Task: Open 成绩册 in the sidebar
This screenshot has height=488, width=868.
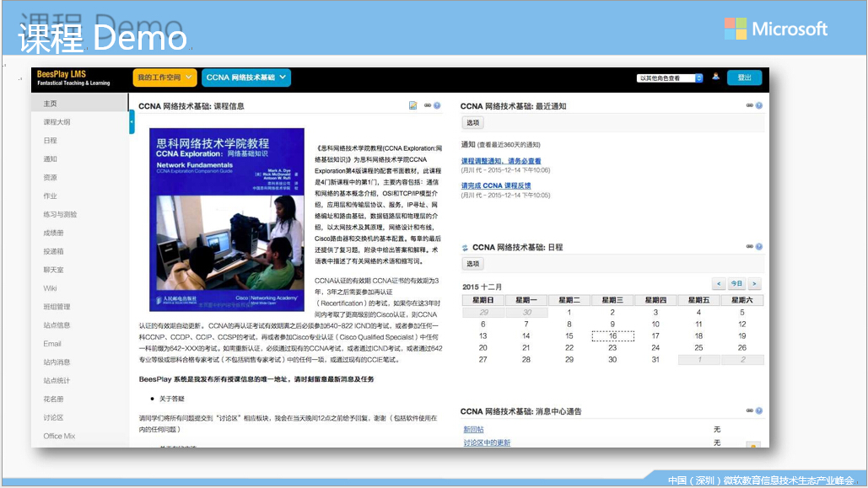Action: click(x=54, y=233)
